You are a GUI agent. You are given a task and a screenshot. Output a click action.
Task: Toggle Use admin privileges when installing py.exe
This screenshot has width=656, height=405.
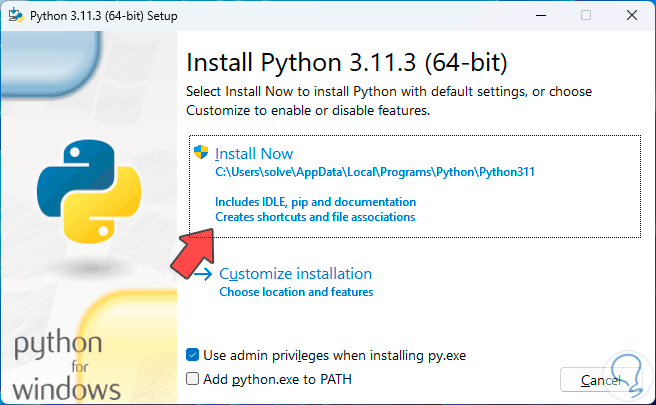click(193, 355)
